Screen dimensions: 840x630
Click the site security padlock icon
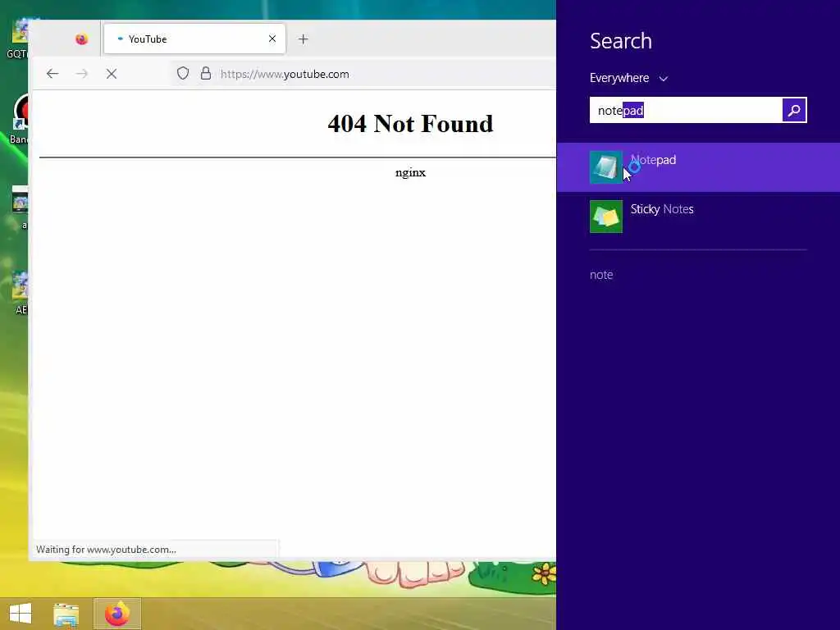tap(206, 73)
